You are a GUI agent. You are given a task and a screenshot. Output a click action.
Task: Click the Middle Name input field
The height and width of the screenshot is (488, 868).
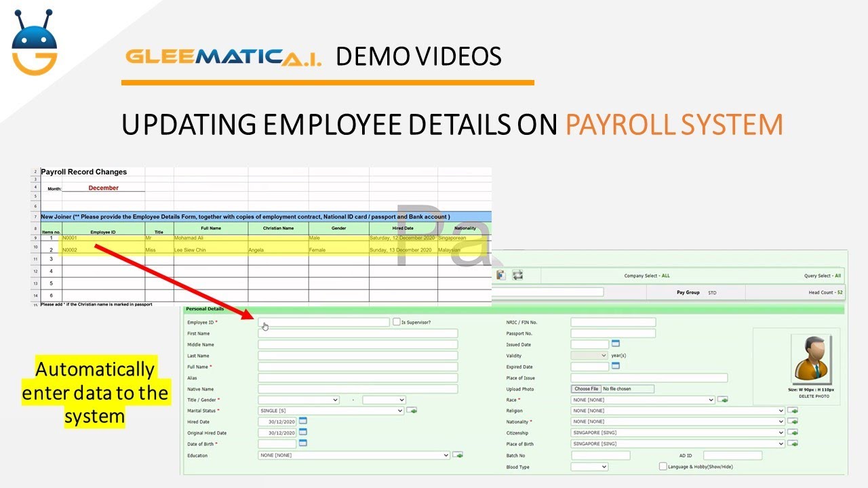click(358, 344)
